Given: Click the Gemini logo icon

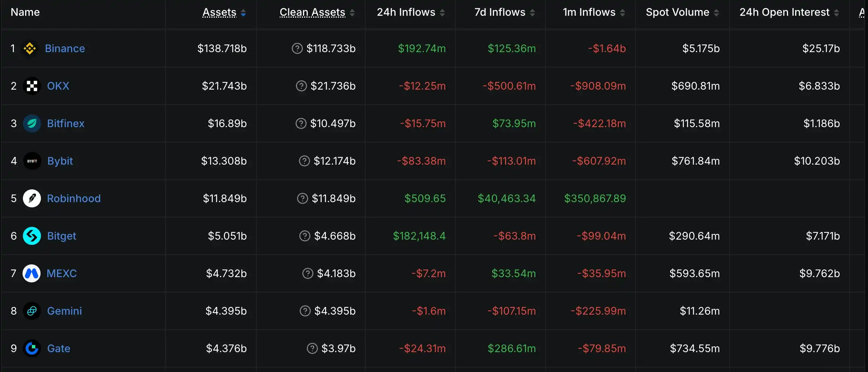Looking at the screenshot, I should [32, 311].
